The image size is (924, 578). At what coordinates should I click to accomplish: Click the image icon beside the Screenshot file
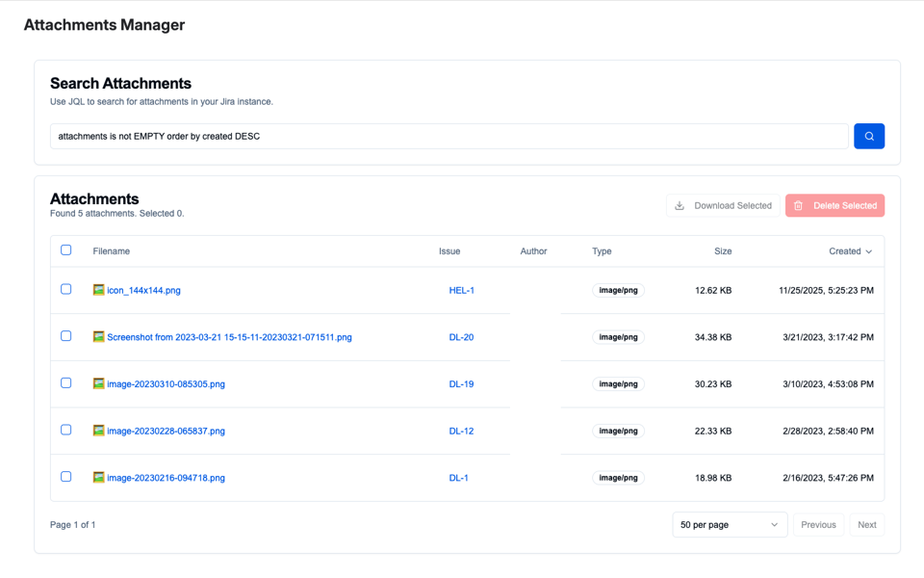point(98,337)
